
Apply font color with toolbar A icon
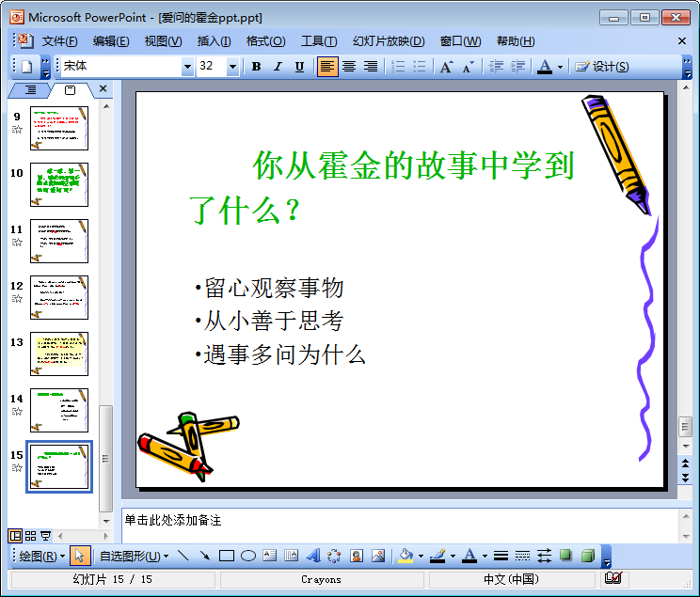[545, 67]
